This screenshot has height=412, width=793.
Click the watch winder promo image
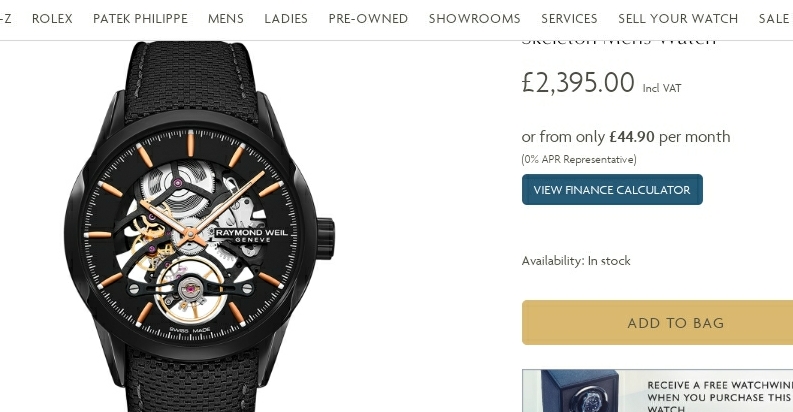tap(580, 391)
